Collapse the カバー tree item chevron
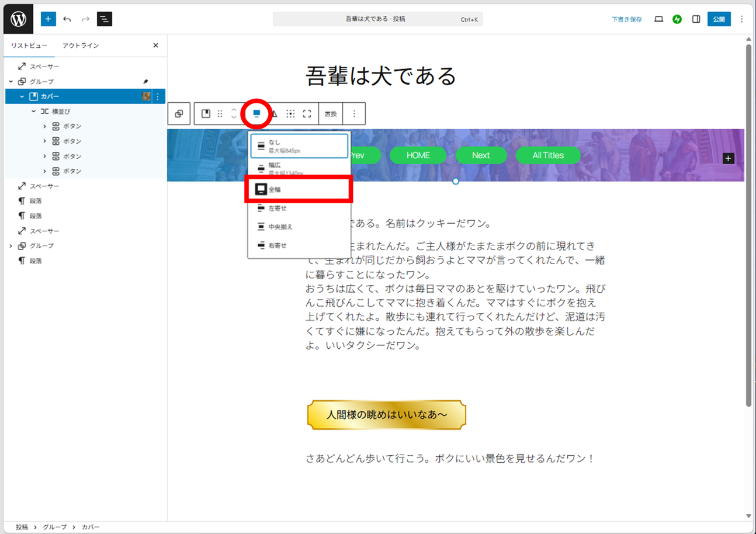The height and width of the screenshot is (534, 756). 22,96
